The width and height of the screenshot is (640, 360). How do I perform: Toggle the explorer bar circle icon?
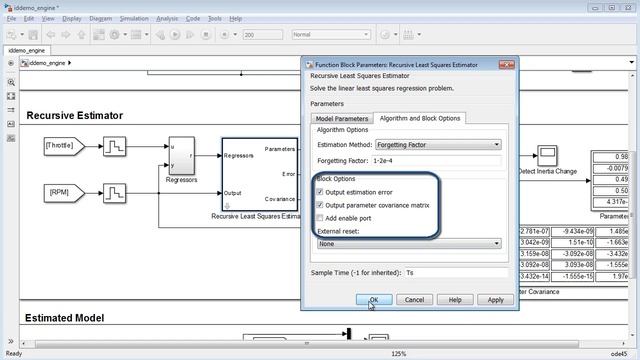pos(11,63)
